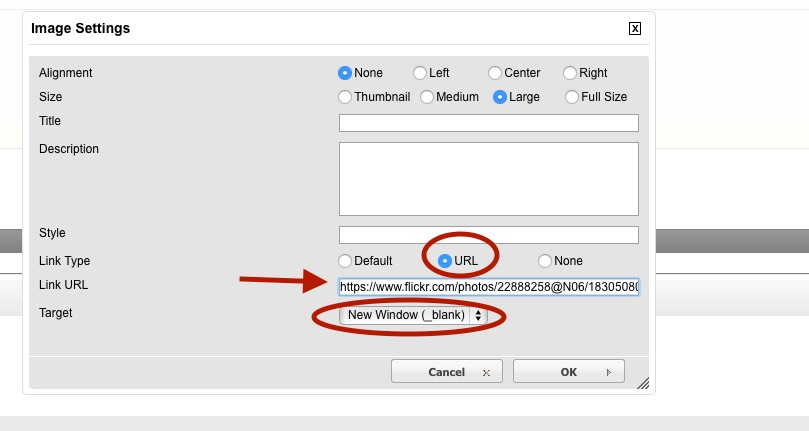The image size is (809, 431).
Task: Open the Target dropdown menu
Action: pos(414,315)
